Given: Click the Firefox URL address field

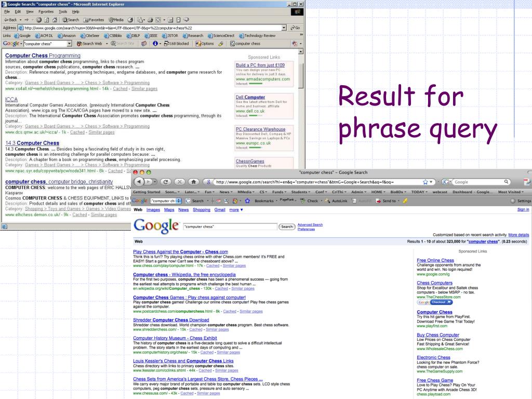Looking at the screenshot, I should 319,182.
